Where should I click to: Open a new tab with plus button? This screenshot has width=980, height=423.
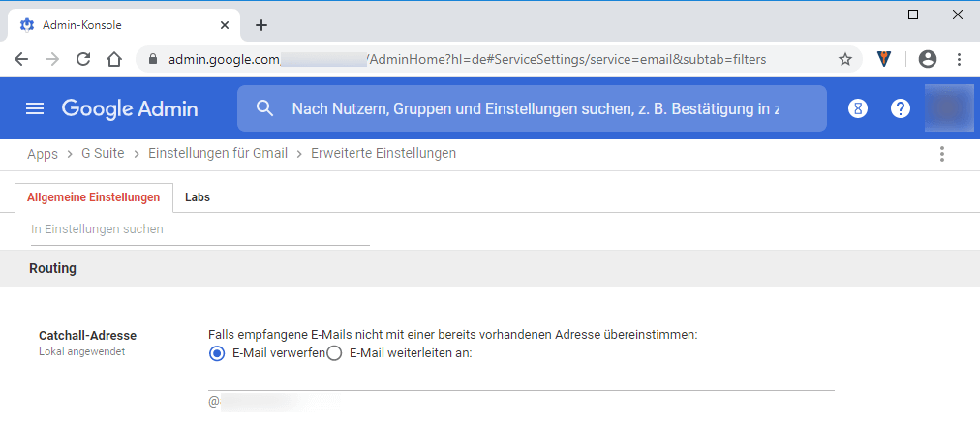click(261, 25)
